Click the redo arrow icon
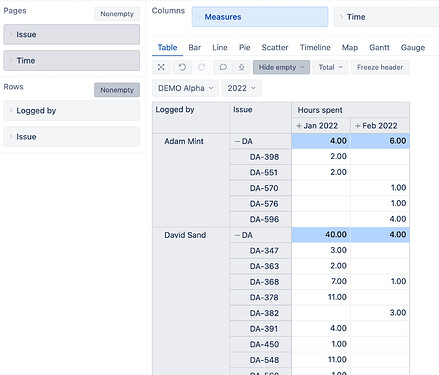 point(202,67)
